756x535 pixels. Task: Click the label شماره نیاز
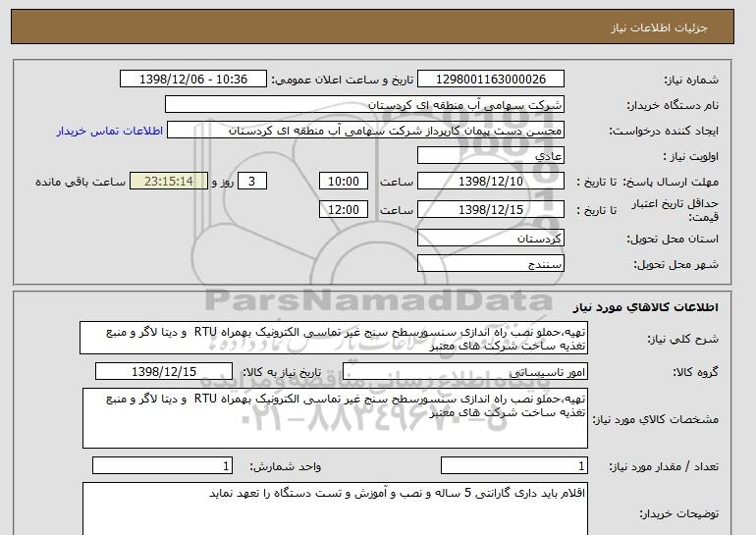click(691, 80)
